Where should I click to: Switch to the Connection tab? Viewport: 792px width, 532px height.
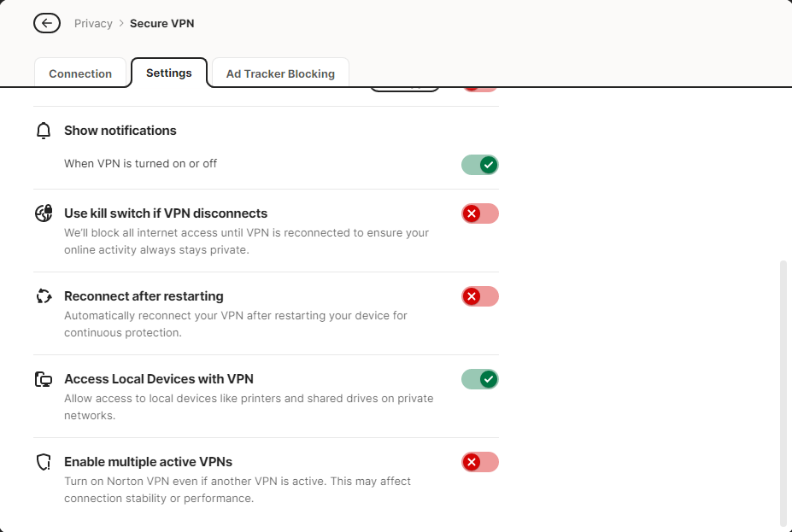coord(80,73)
